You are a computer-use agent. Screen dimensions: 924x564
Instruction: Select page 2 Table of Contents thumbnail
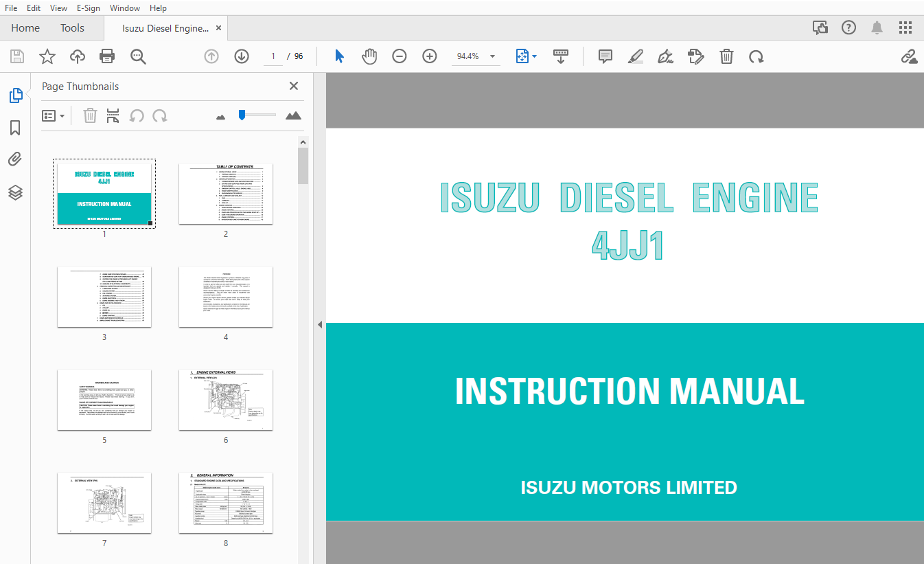(x=226, y=194)
